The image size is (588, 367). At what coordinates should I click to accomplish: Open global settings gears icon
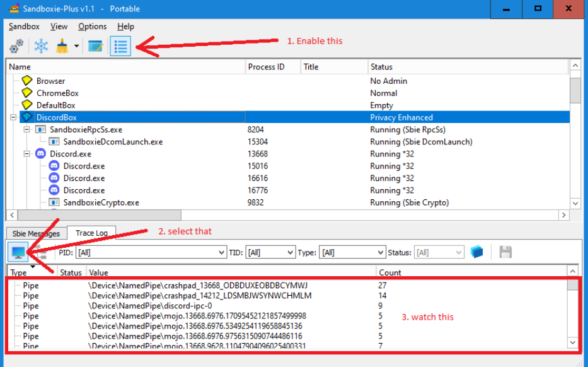(x=16, y=46)
